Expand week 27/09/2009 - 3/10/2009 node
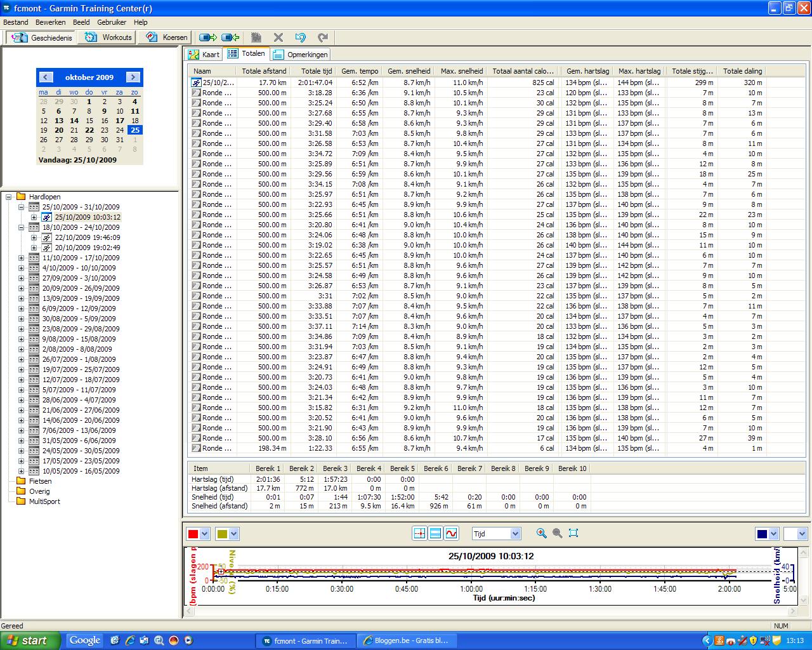The height and width of the screenshot is (650, 812). tap(21, 278)
